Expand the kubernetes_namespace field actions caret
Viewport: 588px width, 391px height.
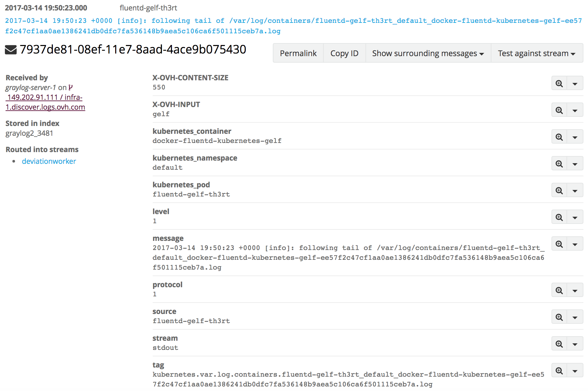click(x=575, y=164)
